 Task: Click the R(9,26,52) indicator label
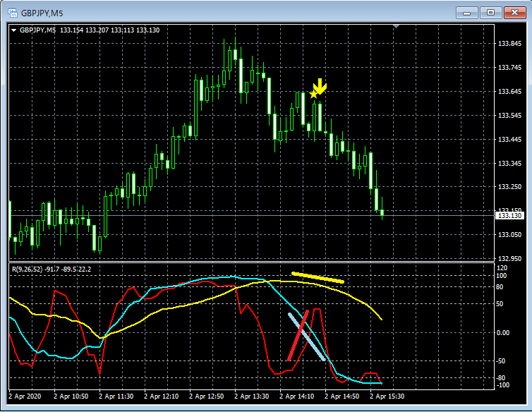click(28, 269)
